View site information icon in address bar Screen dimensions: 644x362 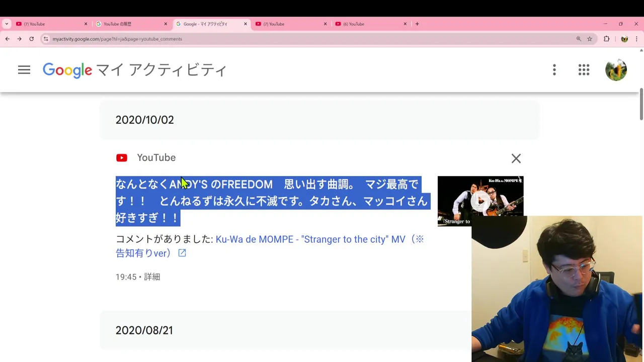[x=46, y=39]
